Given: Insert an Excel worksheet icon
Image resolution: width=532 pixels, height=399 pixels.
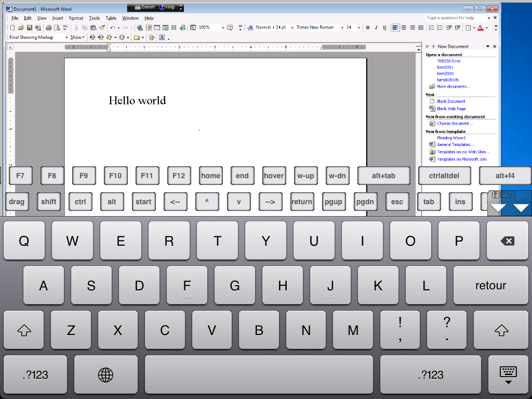Looking at the screenshot, I should pos(166,28).
